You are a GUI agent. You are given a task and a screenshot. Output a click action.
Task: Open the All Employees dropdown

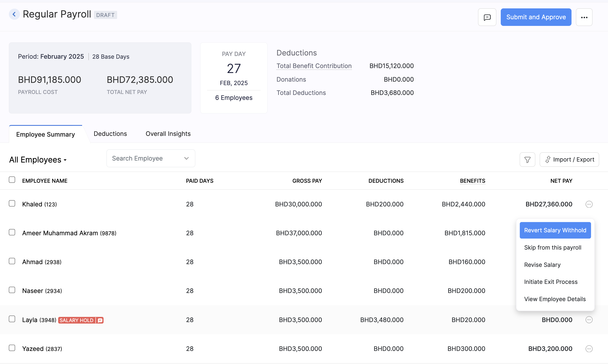[x=38, y=160]
